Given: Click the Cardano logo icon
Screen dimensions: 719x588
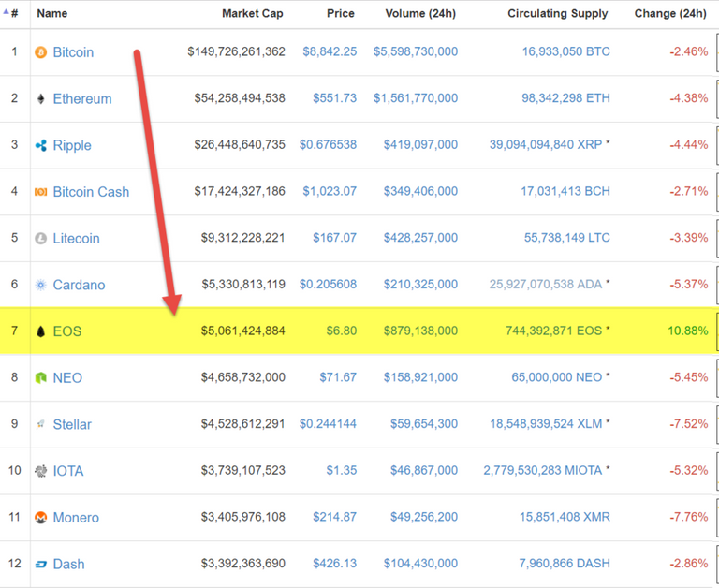Looking at the screenshot, I should 40,285.
